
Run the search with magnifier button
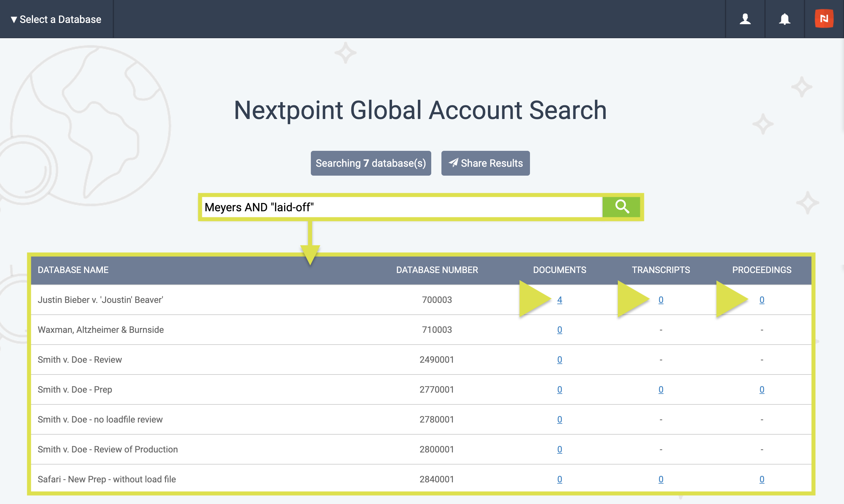(621, 207)
